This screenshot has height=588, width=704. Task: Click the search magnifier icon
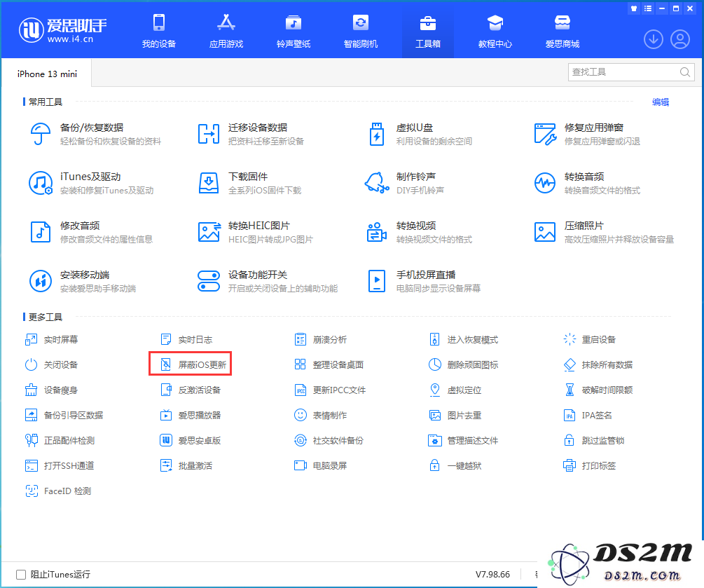[684, 72]
